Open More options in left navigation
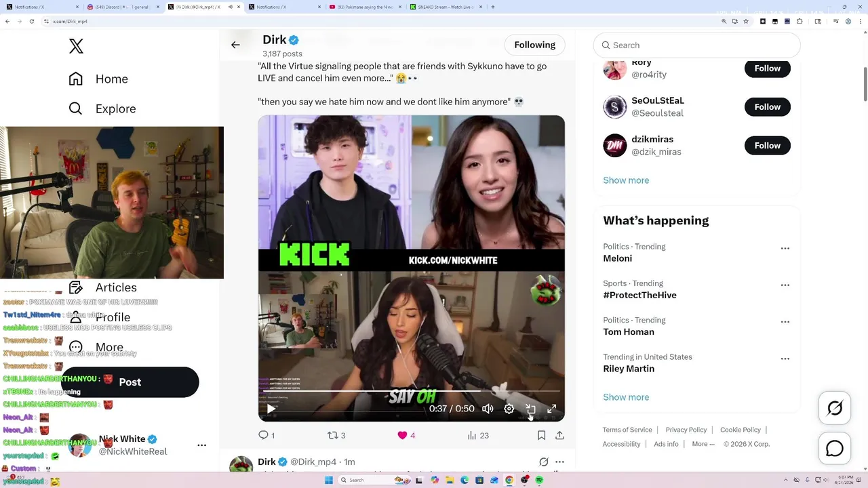This screenshot has height=488, width=868. (96, 347)
